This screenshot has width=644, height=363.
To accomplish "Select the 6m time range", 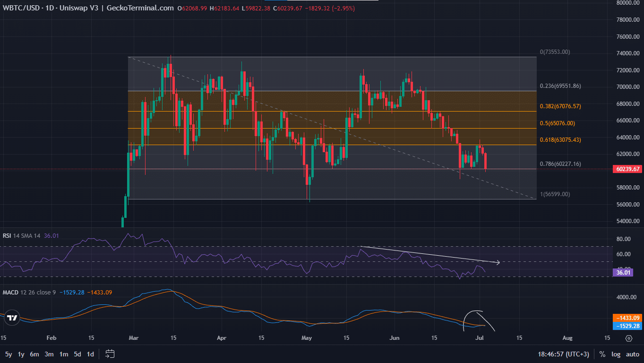I will 34,354.
